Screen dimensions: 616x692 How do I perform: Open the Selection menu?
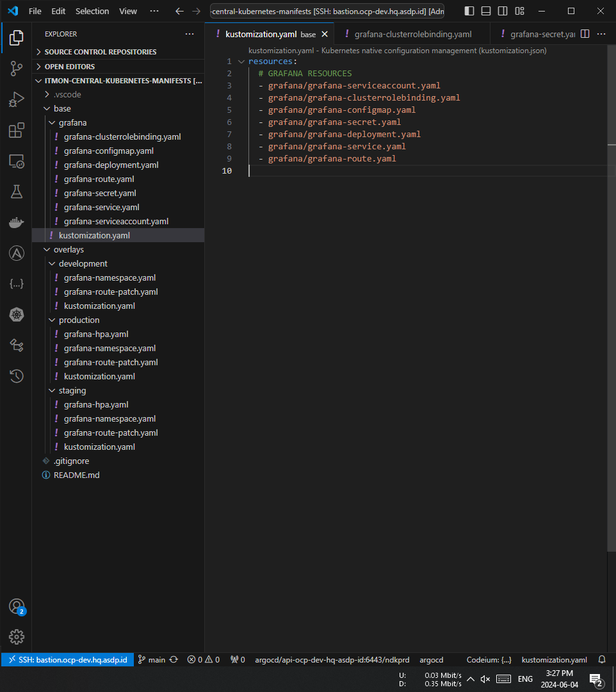[92, 11]
